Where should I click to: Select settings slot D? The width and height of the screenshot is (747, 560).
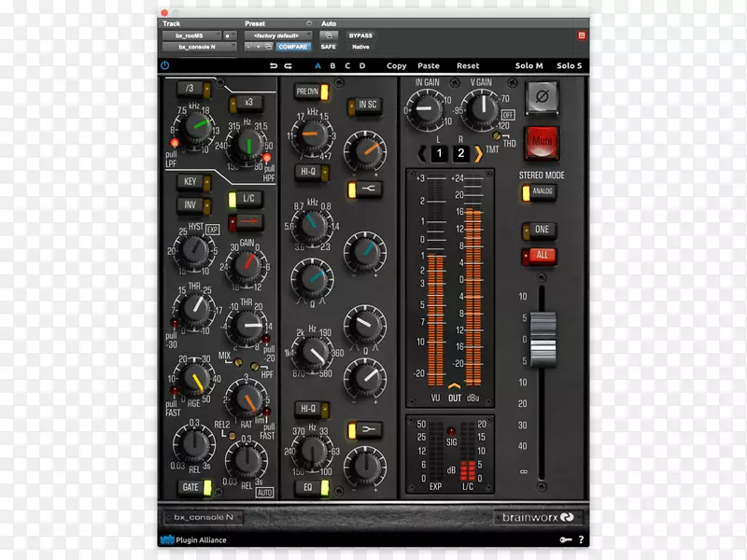pyautogui.click(x=362, y=66)
